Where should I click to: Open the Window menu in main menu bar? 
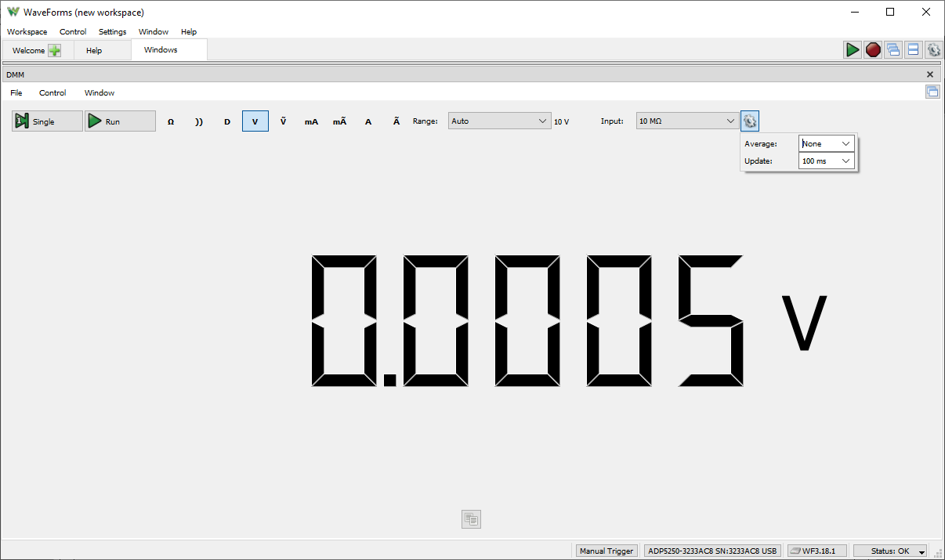click(154, 32)
